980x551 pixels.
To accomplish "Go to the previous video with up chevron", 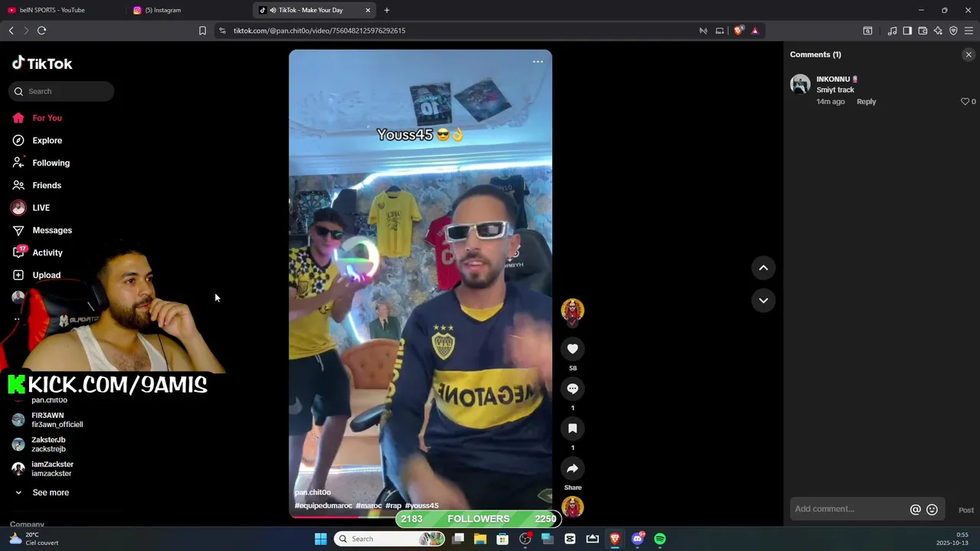I will point(763,268).
